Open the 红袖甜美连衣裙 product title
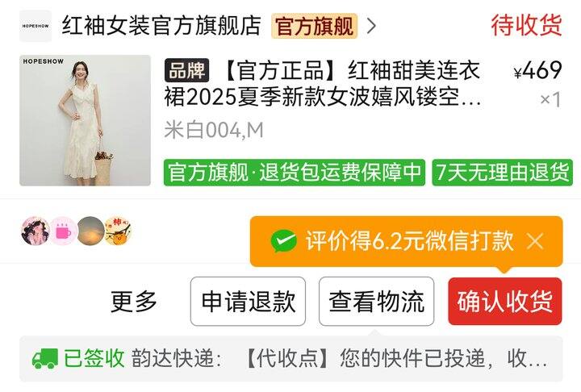 pyautogui.click(x=322, y=83)
